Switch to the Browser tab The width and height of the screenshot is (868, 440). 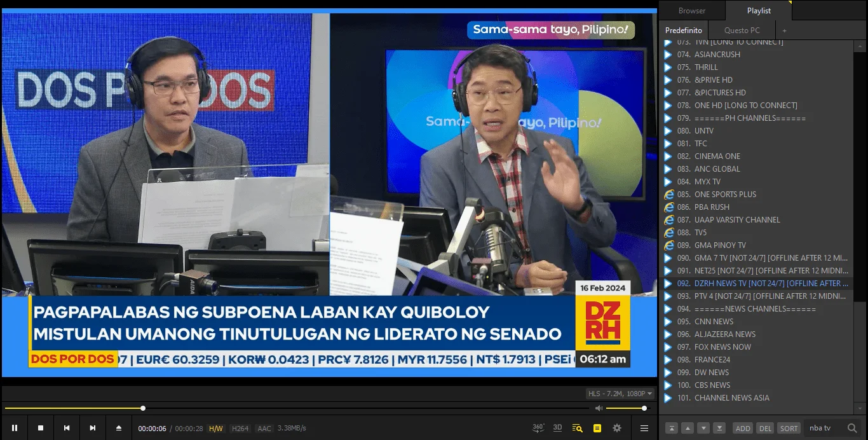(x=692, y=11)
